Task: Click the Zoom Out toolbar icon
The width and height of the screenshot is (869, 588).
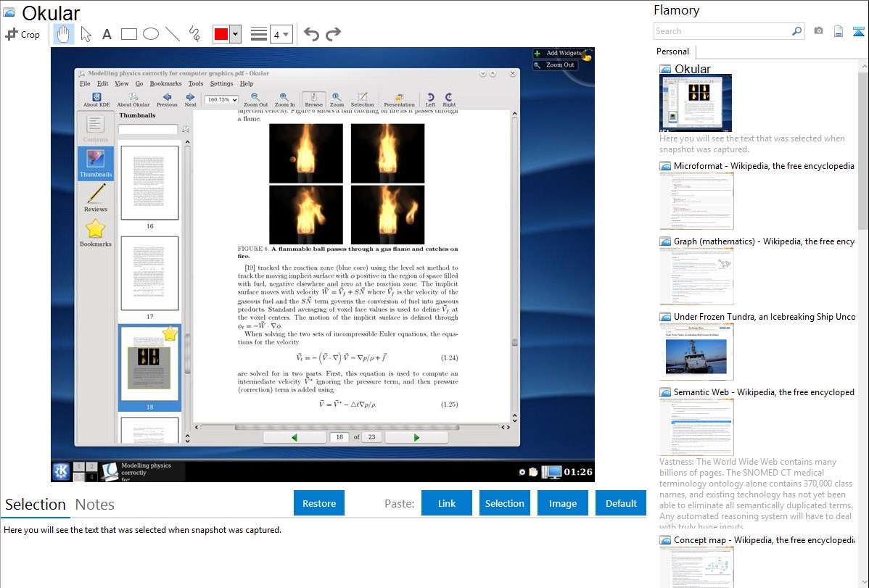Action: pyautogui.click(x=255, y=100)
